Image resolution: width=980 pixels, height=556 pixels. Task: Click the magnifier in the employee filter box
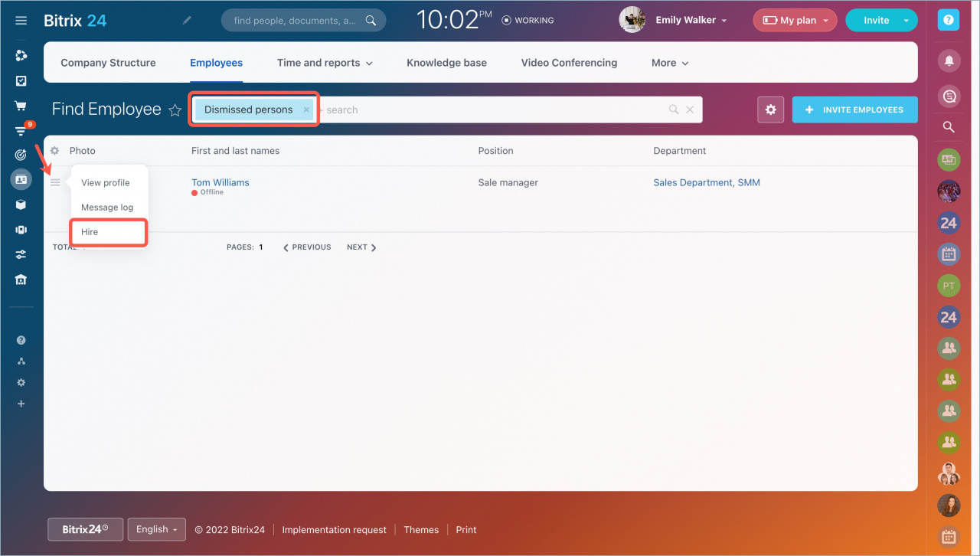(674, 110)
